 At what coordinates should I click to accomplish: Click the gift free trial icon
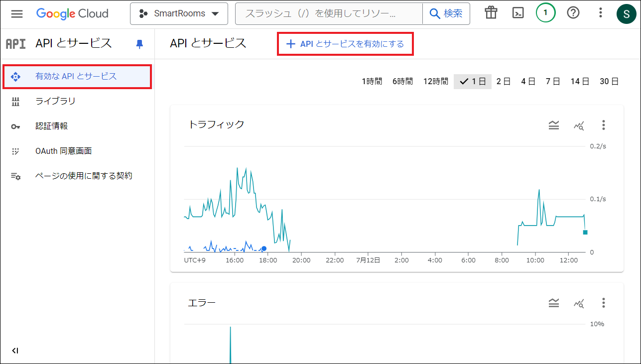tap(491, 13)
